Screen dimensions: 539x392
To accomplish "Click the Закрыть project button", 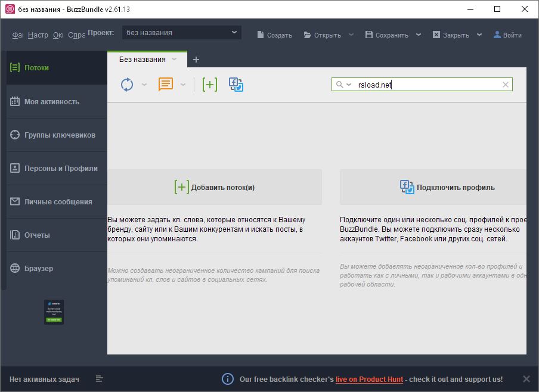I will click(x=451, y=35).
